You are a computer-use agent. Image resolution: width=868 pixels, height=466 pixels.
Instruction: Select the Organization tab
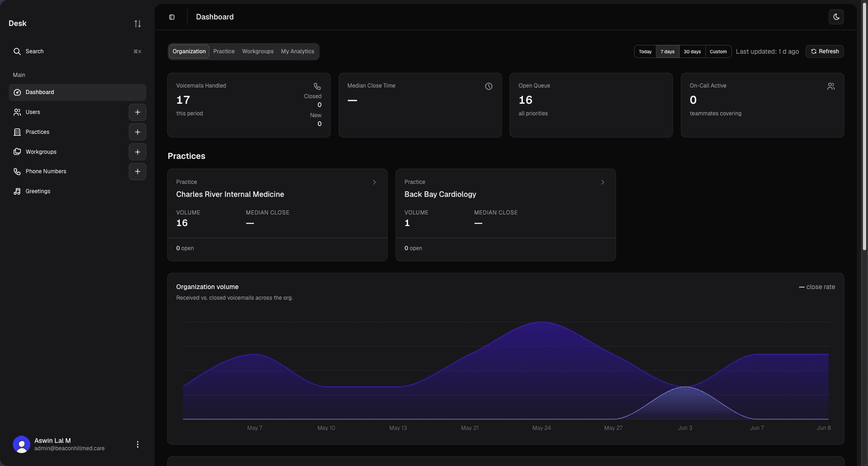pos(189,51)
